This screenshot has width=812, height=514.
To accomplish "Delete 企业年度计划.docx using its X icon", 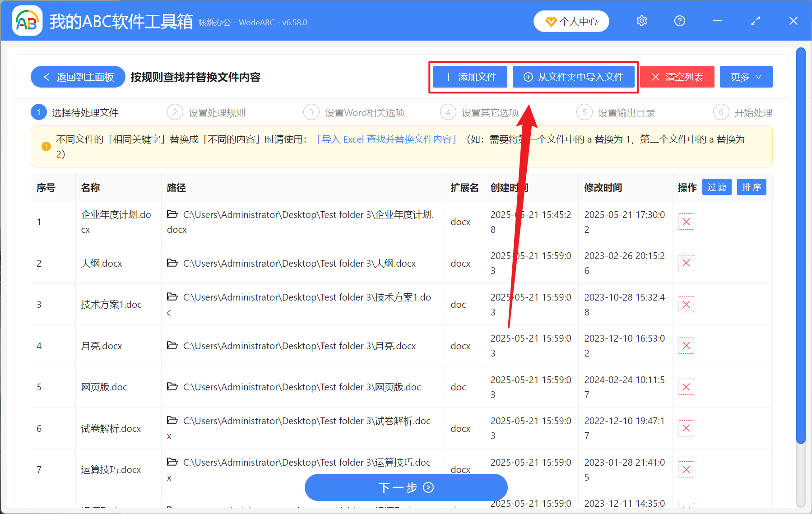I will point(686,222).
